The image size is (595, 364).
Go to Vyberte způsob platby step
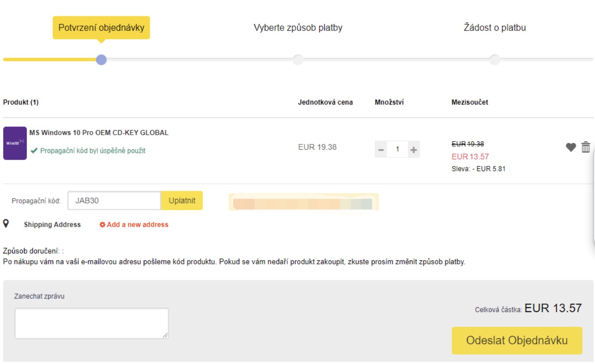click(x=298, y=28)
